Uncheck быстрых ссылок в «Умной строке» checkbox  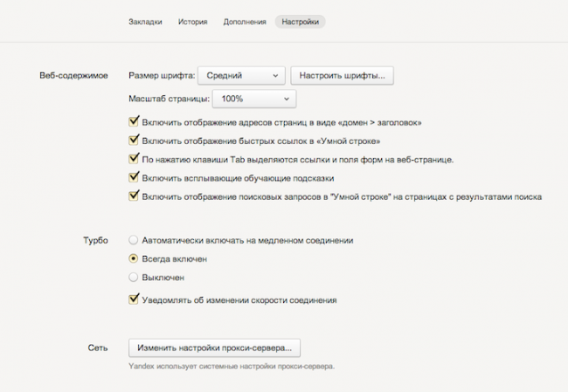pos(134,141)
